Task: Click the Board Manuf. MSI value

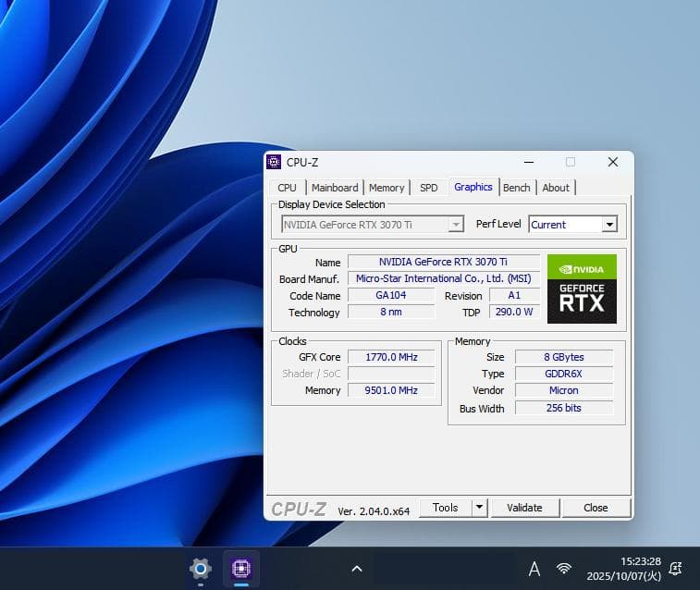Action: (443, 278)
